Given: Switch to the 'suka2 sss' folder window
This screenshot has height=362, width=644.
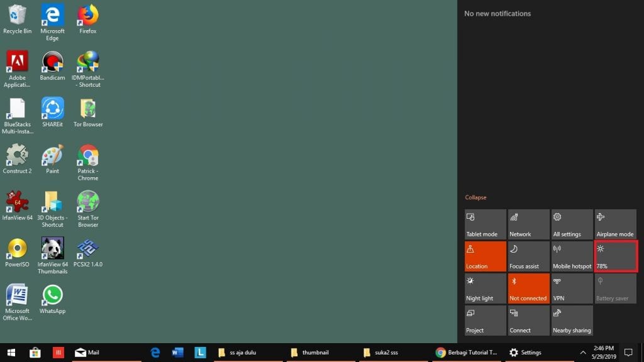Looking at the screenshot, I should [x=394, y=353].
